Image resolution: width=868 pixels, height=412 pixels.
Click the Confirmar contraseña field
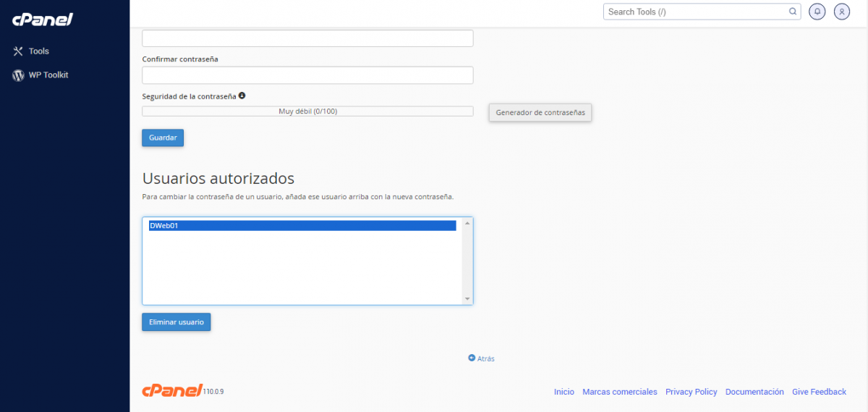tap(307, 75)
